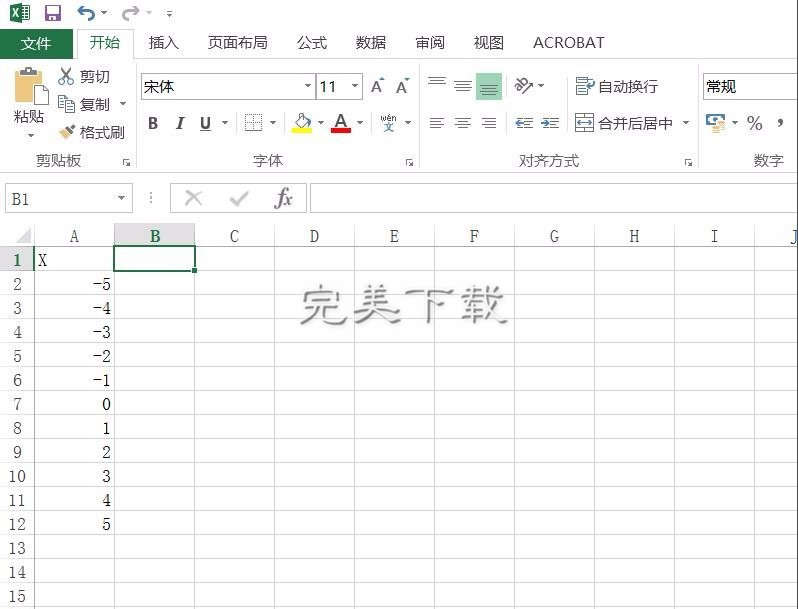This screenshot has width=798, height=609.
Task: Apply percent style format
Action: (754, 123)
